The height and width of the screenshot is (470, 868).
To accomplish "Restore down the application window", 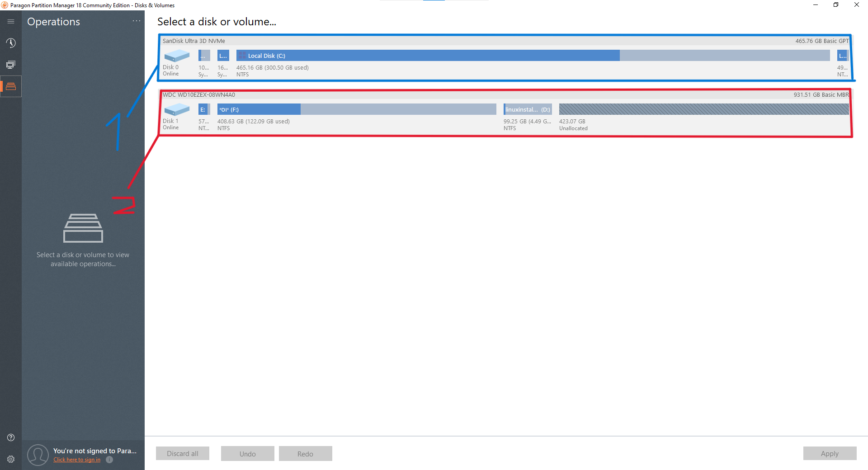I will pos(836,5).
